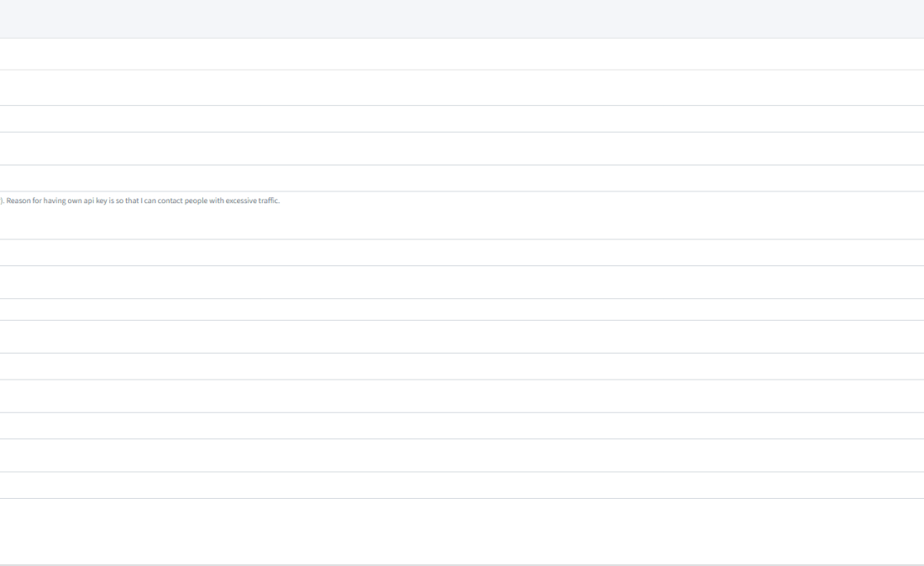Select the seventh blank row below the api key text
Image resolution: width=924 pixels, height=566 pixels.
(x=462, y=426)
